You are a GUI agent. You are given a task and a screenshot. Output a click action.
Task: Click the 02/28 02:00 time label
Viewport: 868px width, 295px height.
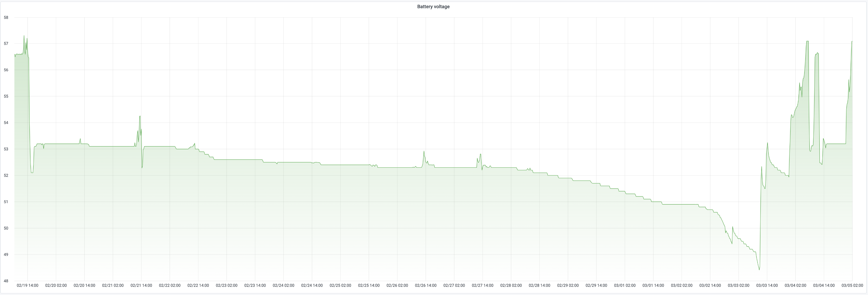click(511, 285)
